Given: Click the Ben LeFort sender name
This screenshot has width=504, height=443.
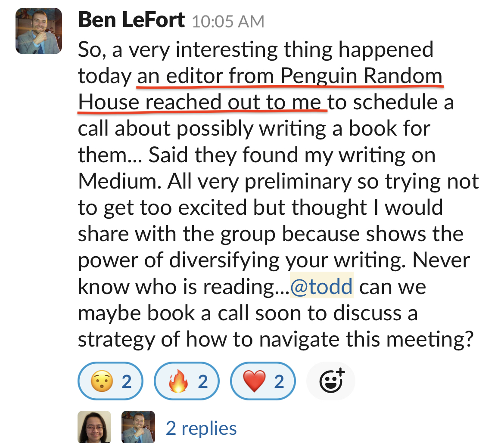Looking at the screenshot, I should click(132, 20).
